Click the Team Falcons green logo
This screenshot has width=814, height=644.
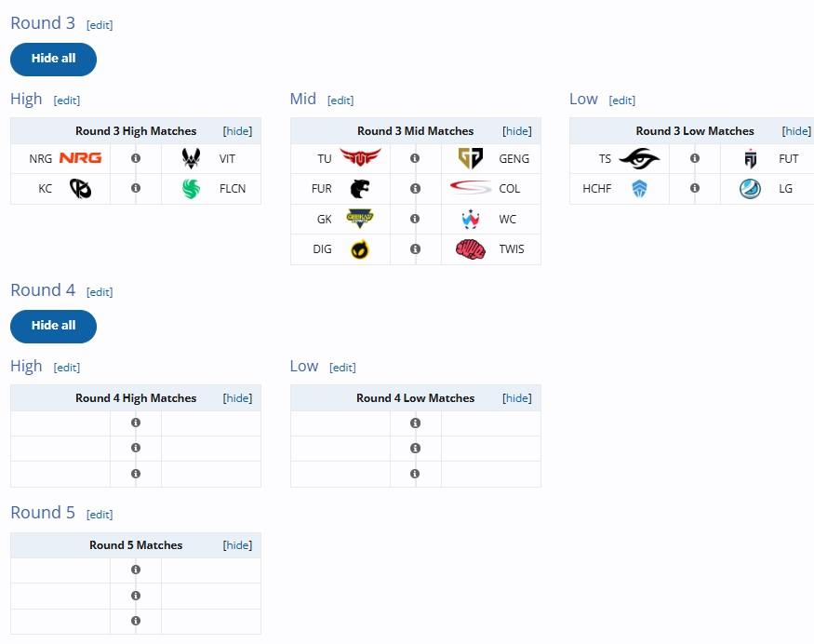[x=191, y=189]
